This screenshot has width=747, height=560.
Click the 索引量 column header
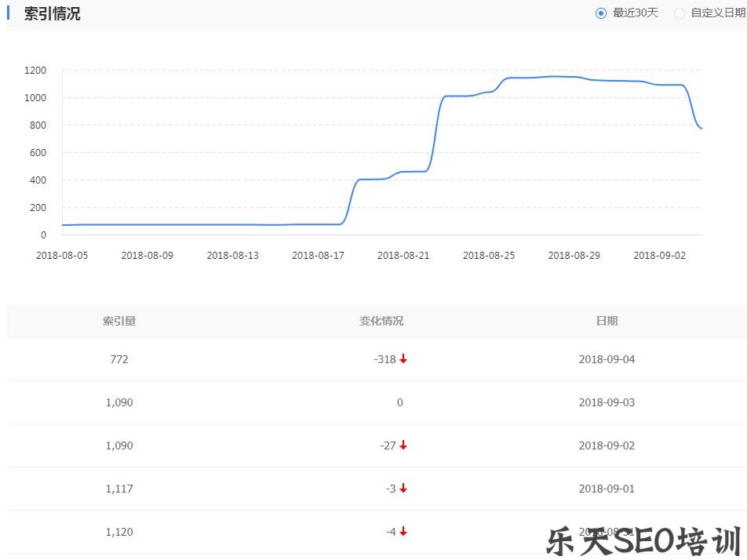coord(117,321)
